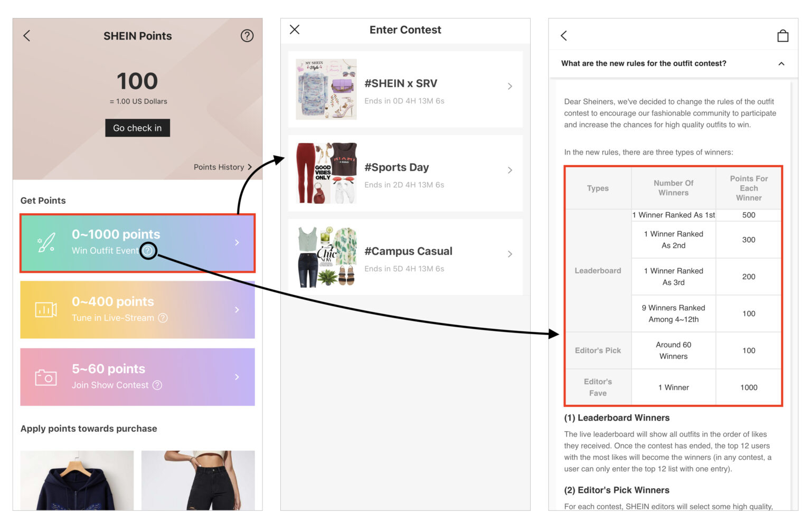811x532 pixels.
Task: Open the 5~60 points show contest card
Action: pos(137,377)
